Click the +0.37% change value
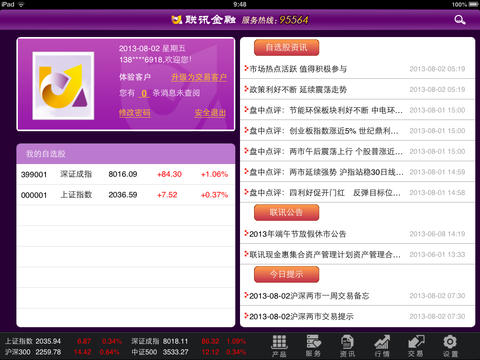This screenshot has height=360, width=480. click(214, 195)
